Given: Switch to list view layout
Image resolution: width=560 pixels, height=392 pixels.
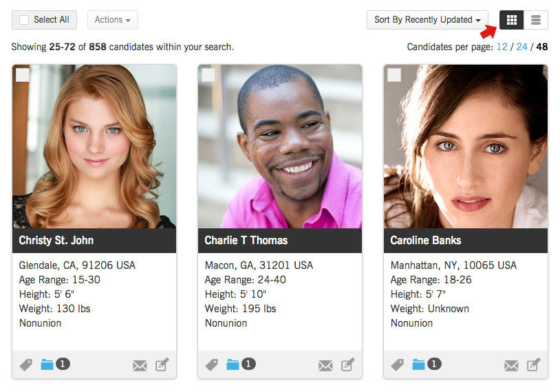Looking at the screenshot, I should pyautogui.click(x=536, y=20).
